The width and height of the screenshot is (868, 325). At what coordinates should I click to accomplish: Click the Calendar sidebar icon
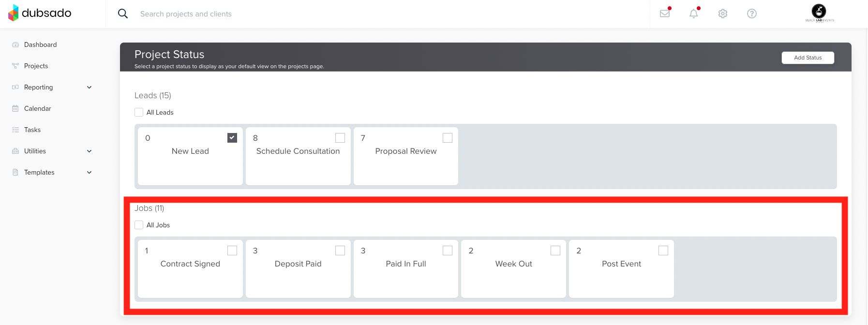point(15,108)
